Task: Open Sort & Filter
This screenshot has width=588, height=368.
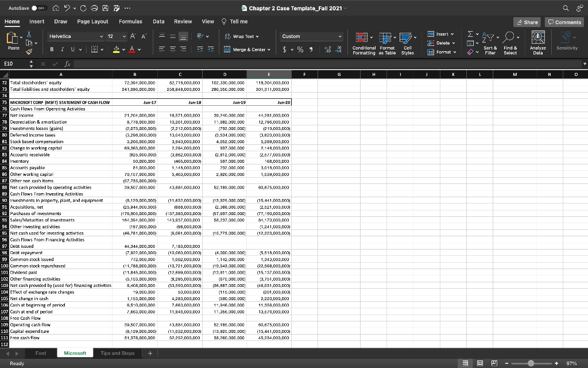Action: (490, 43)
